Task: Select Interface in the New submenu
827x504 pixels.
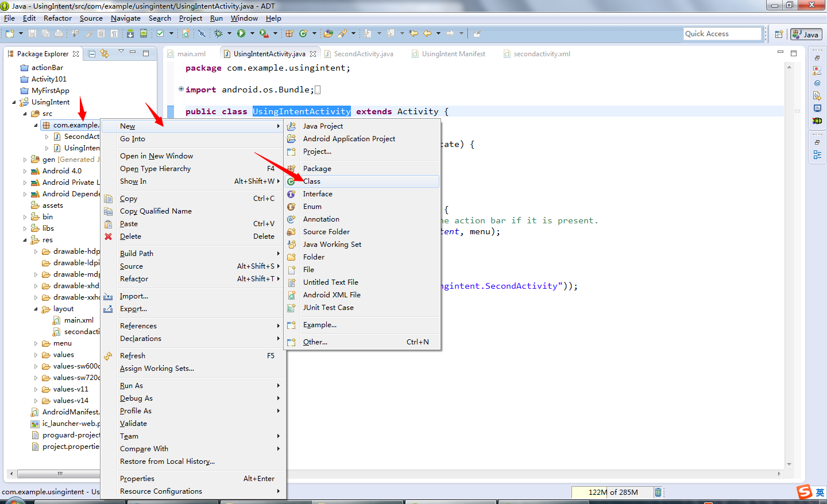Action: [362, 194]
